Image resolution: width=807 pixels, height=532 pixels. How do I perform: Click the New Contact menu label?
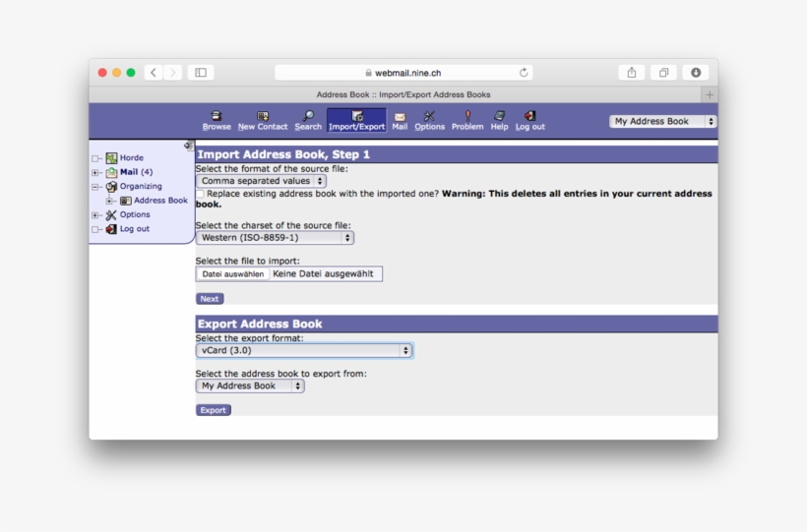coord(263,127)
